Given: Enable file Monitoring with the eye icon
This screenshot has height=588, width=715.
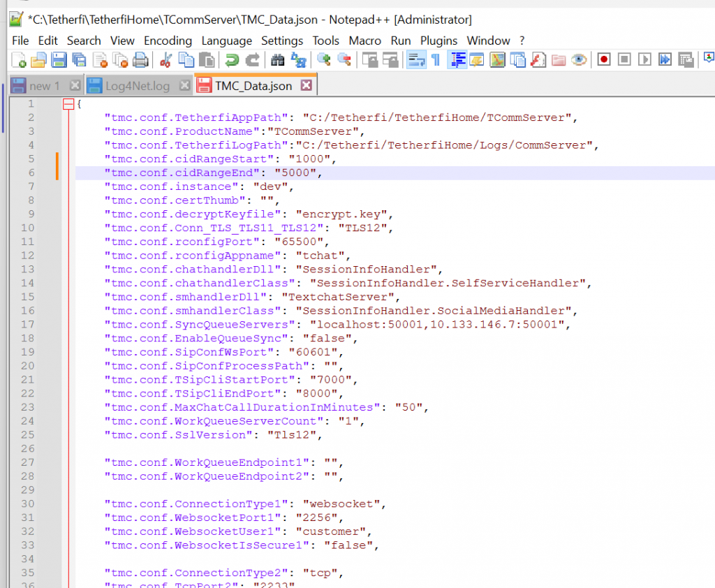Looking at the screenshot, I should 578,59.
